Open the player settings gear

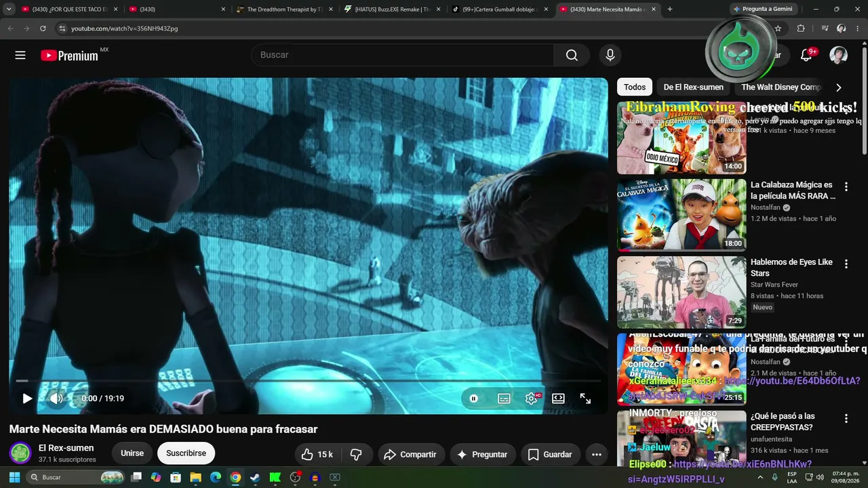[x=532, y=399]
